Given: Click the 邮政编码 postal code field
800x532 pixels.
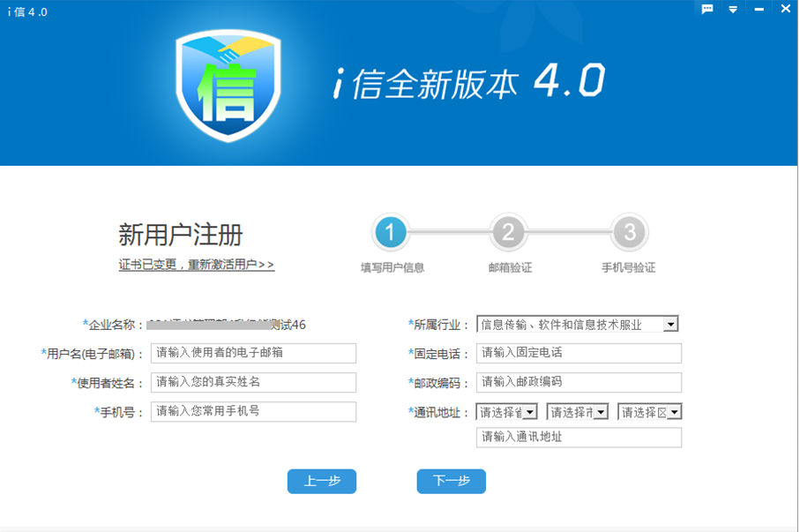Looking at the screenshot, I should (x=579, y=382).
